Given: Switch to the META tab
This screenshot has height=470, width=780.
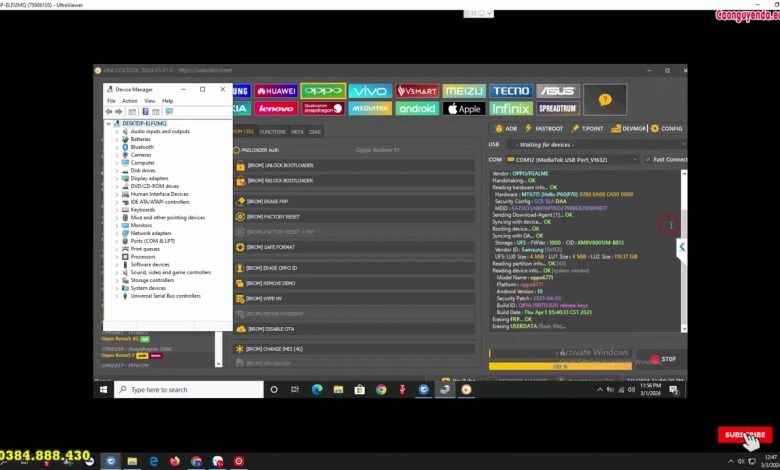Looking at the screenshot, I should click(297, 132).
